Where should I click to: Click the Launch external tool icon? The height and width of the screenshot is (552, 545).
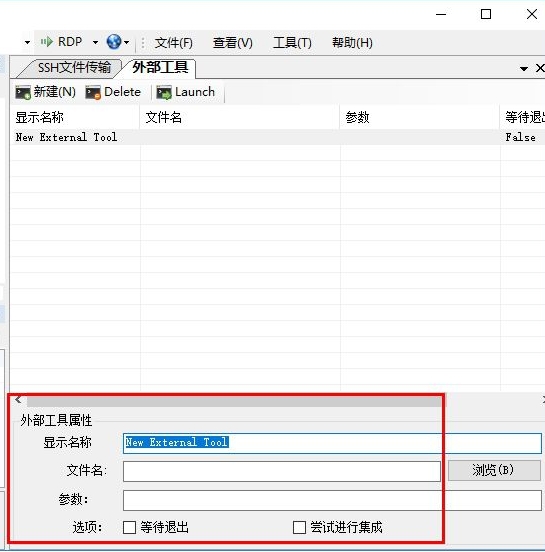click(164, 93)
